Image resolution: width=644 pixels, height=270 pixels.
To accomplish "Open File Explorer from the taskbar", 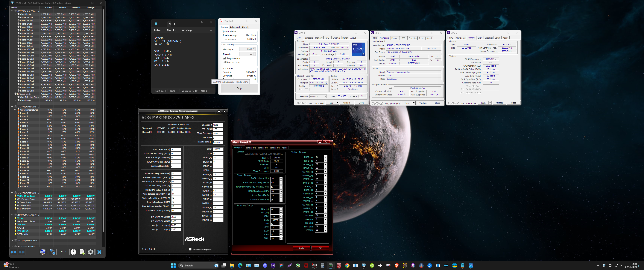I will [232, 265].
